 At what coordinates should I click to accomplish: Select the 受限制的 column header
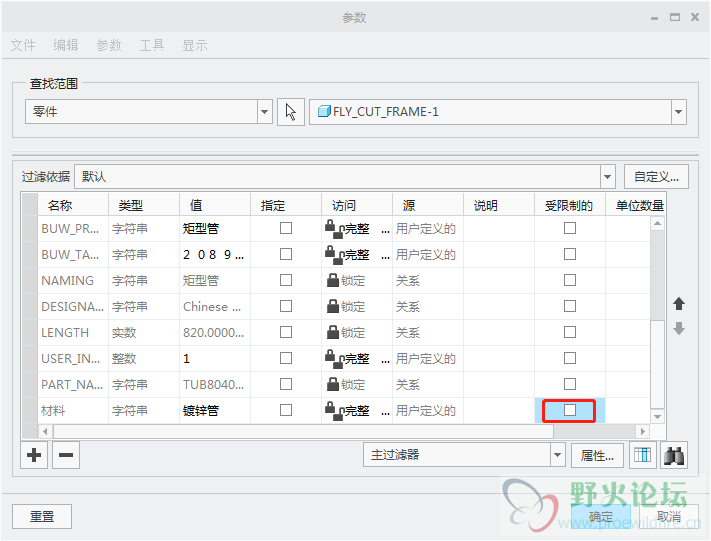pyautogui.click(x=570, y=205)
